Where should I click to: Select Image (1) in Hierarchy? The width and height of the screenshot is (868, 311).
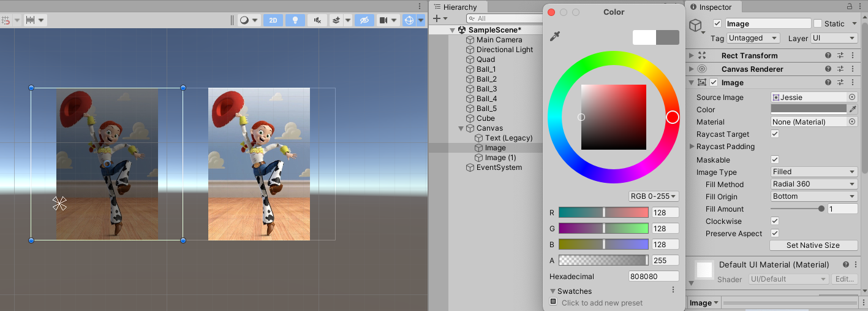click(x=500, y=158)
